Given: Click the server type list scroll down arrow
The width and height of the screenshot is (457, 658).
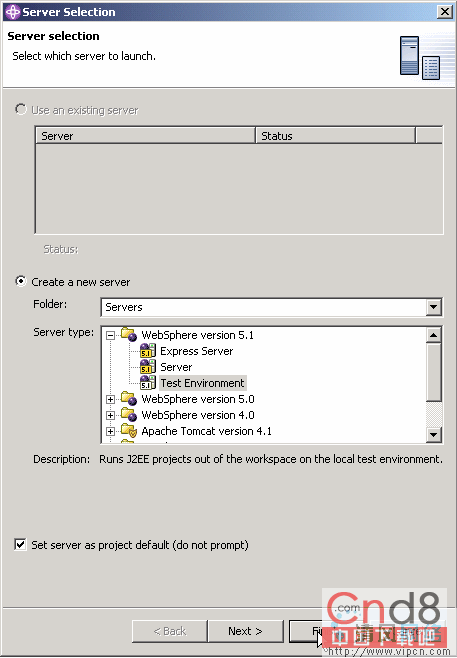Looking at the screenshot, I should click(433, 435).
